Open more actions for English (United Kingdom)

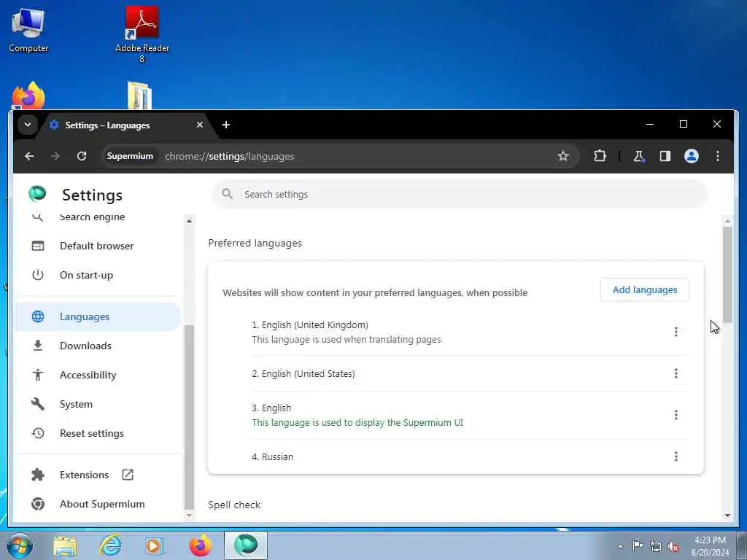[x=676, y=332]
